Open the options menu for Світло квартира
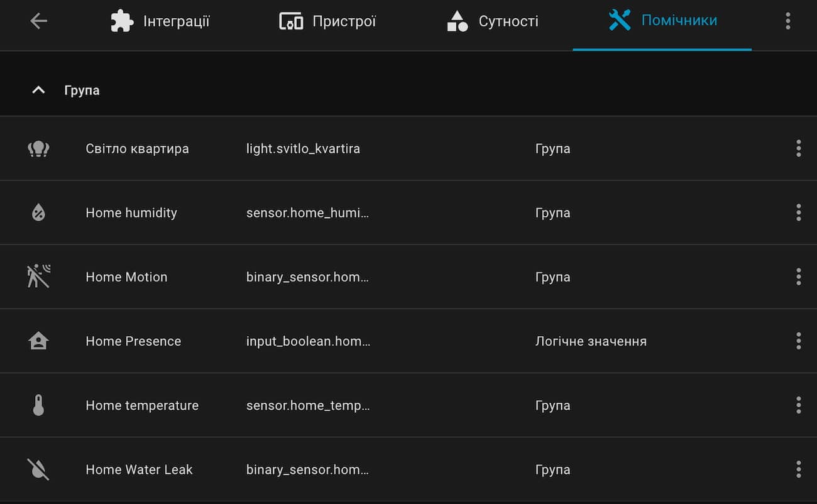The width and height of the screenshot is (817, 504). 799,148
